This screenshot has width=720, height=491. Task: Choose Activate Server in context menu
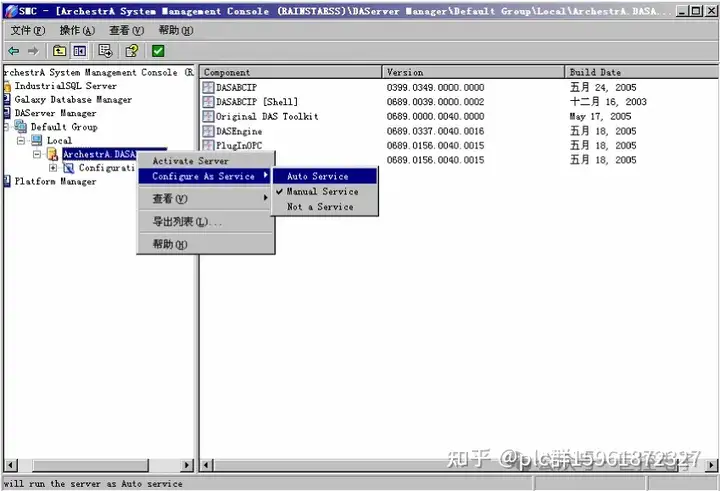(x=204, y=161)
